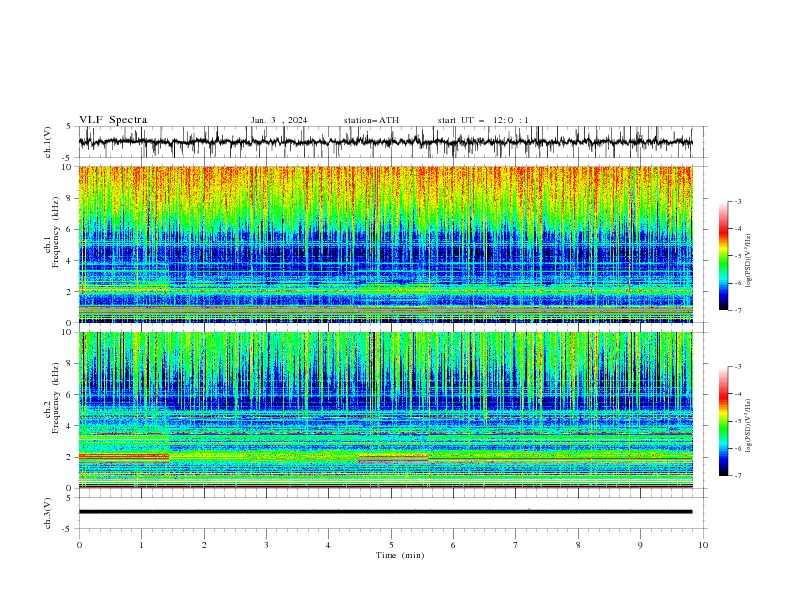Click the "-5" bottom tick of ch.3(V) axis
The height and width of the screenshot is (612, 792).
(x=68, y=529)
